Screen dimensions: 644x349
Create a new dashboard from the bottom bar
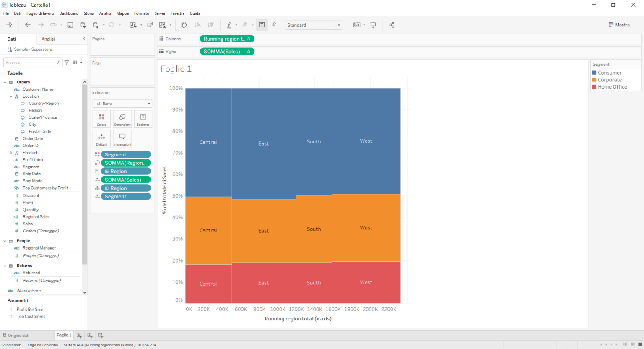[90, 335]
